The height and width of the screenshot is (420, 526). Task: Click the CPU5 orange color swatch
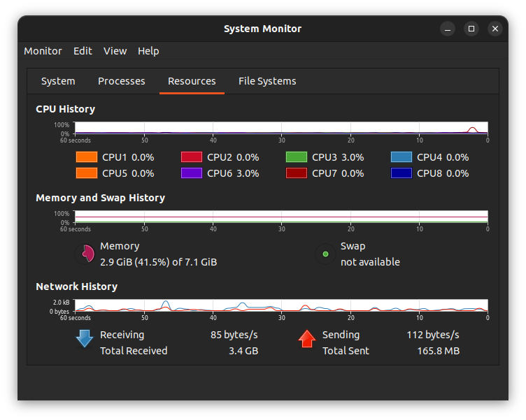tap(86, 173)
